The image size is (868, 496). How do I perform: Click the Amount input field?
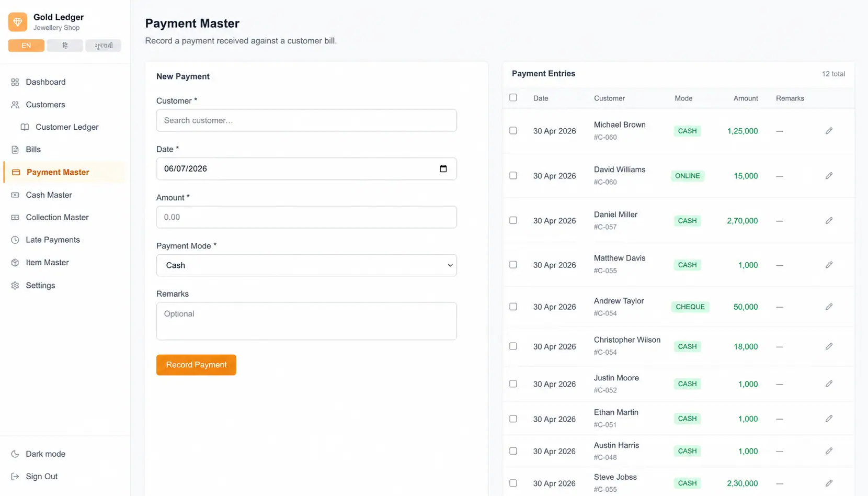(x=306, y=217)
